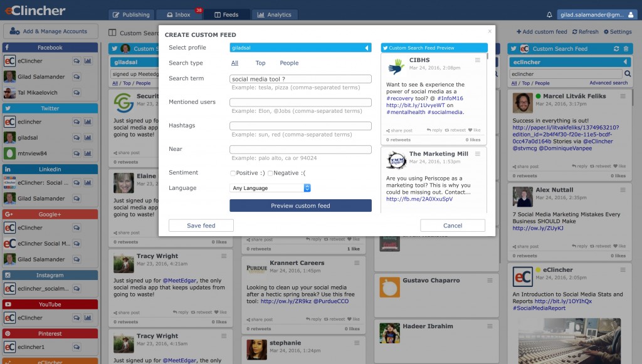Delete the eclincher Custom Search Feed column
This screenshot has width=642, height=364.
click(626, 49)
